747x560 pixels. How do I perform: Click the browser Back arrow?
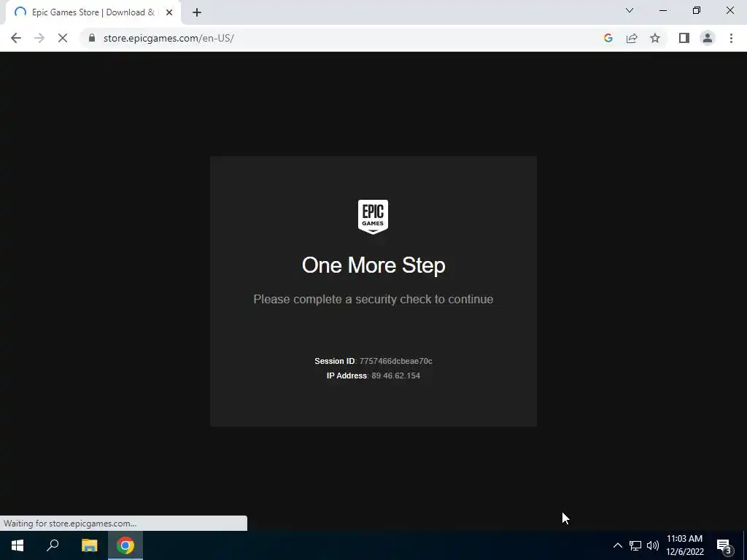(x=16, y=38)
